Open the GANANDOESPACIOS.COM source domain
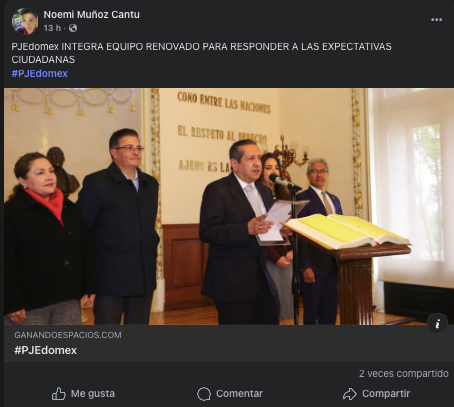Viewport: 454px width, 407px height. click(68, 335)
